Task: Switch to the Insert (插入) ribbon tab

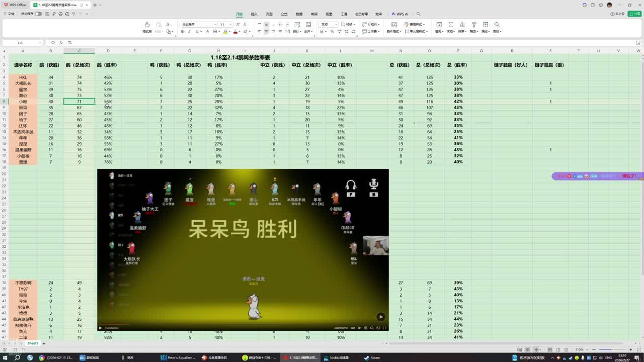Action: [x=254, y=14]
